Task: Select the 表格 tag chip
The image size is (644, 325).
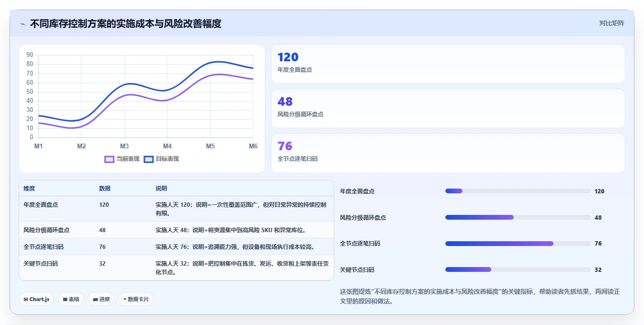Action: [x=71, y=299]
